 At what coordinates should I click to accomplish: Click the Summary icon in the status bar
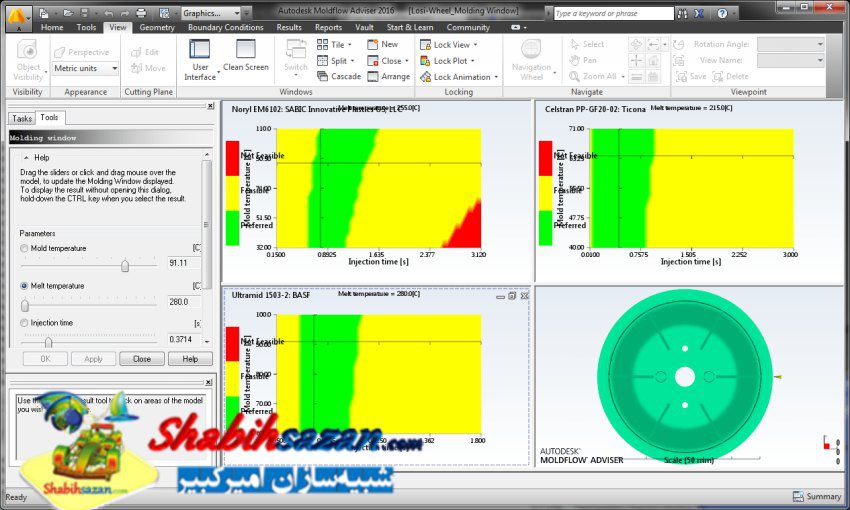[798, 496]
